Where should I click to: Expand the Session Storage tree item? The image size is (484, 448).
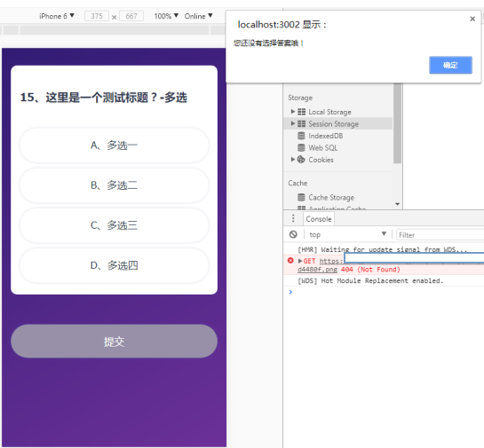293,123
